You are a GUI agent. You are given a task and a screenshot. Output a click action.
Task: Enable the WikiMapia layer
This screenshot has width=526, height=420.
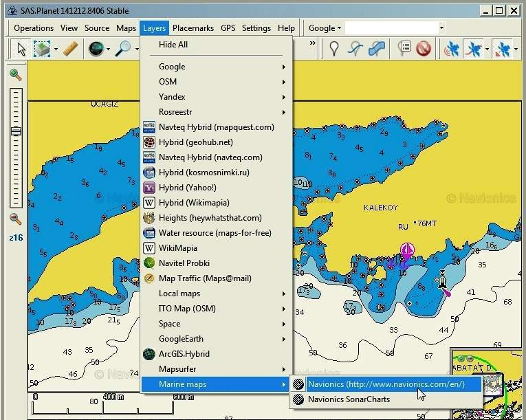217,248
